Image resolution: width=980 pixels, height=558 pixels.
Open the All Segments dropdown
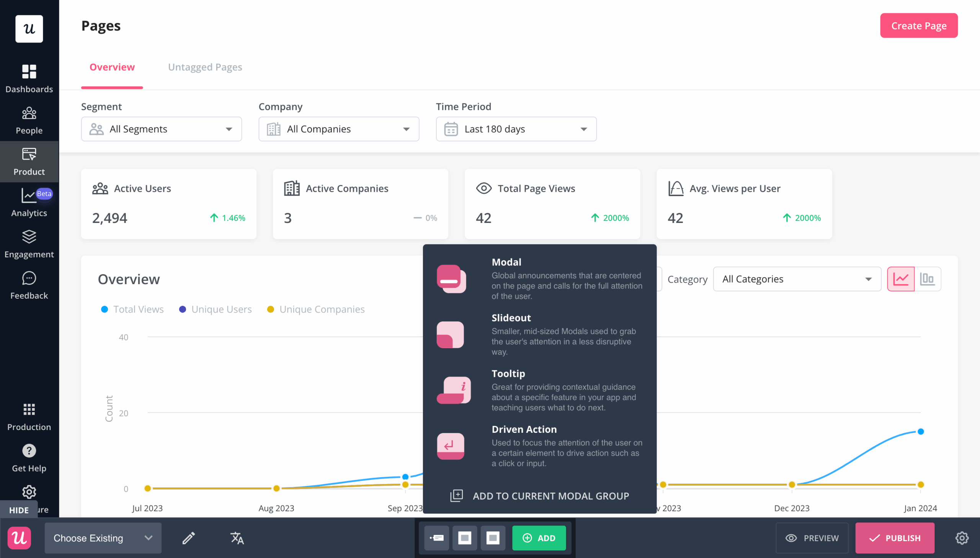[x=161, y=129]
